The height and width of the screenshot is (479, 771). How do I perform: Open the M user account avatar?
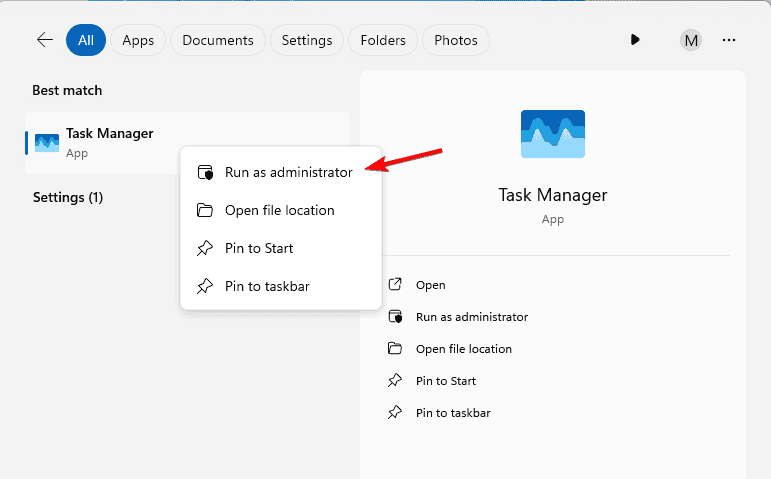click(x=691, y=40)
